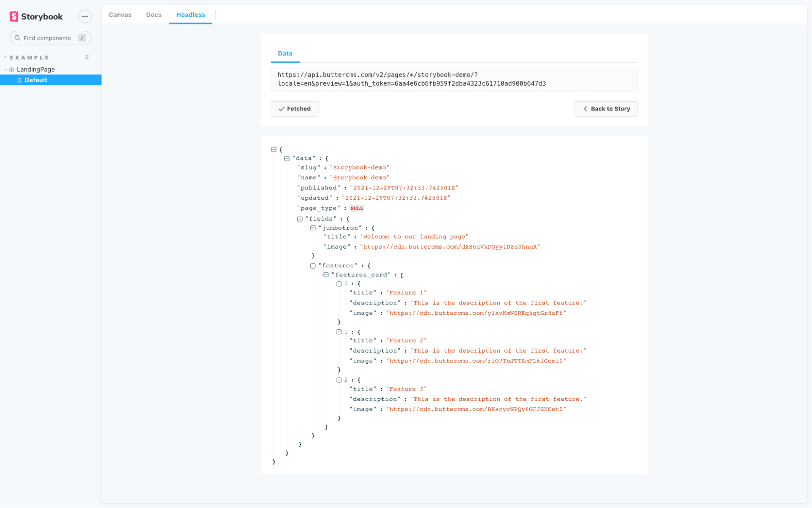The width and height of the screenshot is (812, 508).
Task: Collapse all stories with the EXAMPLE header icon
Action: tap(87, 57)
